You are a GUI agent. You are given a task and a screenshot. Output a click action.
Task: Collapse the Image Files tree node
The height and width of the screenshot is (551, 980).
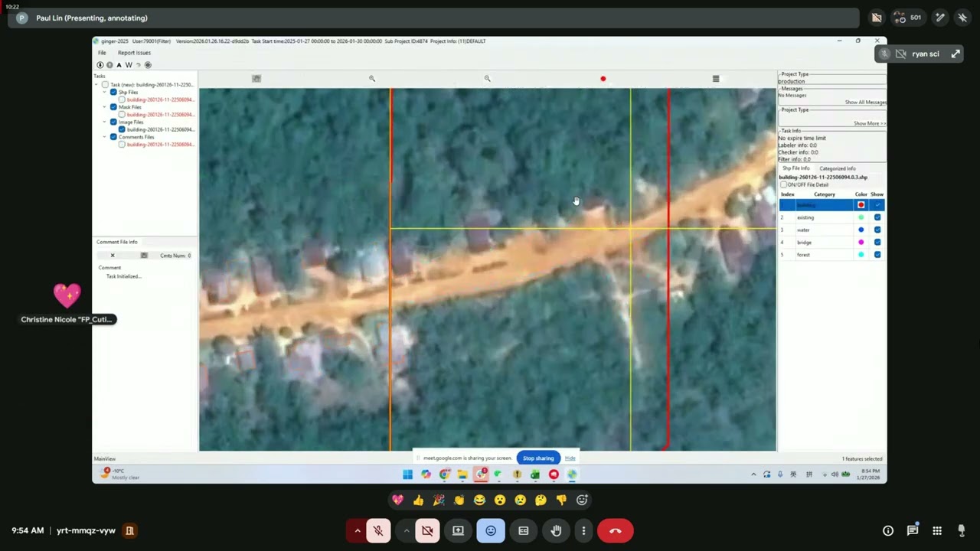coord(106,122)
